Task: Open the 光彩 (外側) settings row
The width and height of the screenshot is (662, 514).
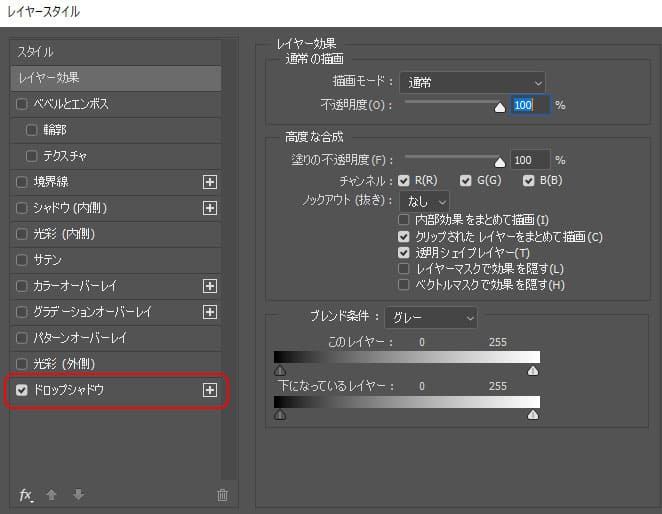Action: point(116,364)
